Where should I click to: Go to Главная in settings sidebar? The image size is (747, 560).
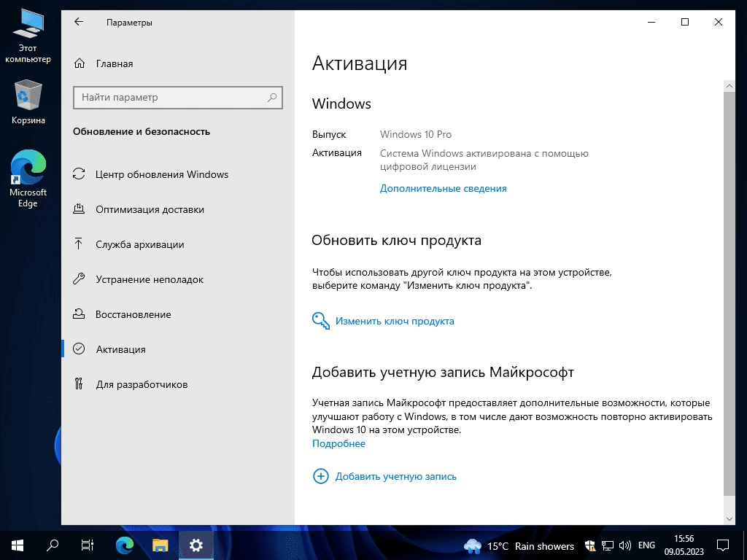tap(115, 63)
